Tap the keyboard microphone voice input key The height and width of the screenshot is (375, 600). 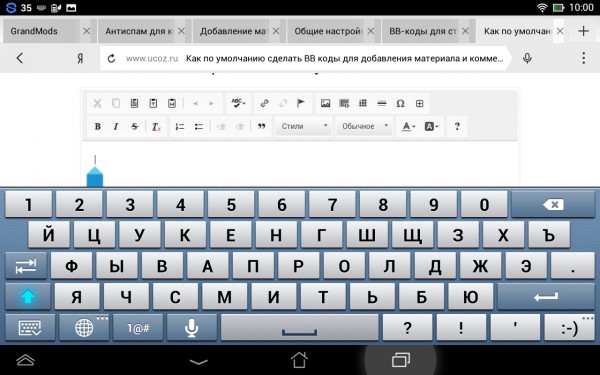191,328
